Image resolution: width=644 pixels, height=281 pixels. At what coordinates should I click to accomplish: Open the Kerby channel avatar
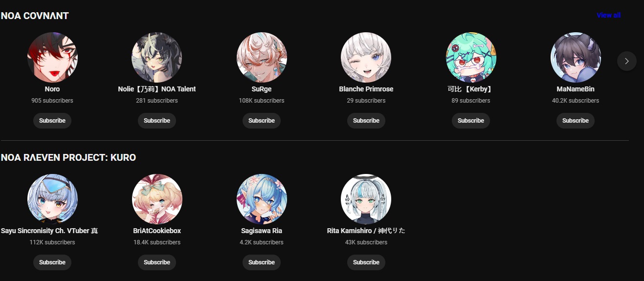coord(471,57)
